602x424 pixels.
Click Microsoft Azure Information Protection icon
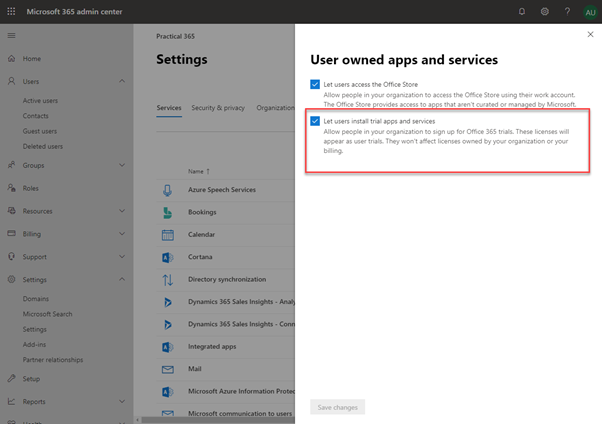pyautogui.click(x=168, y=392)
